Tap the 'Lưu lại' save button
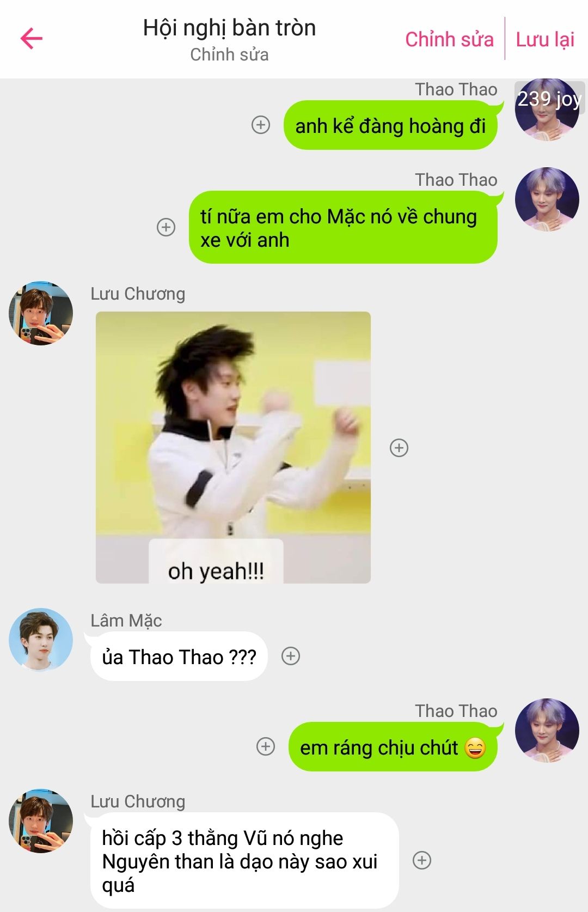The width and height of the screenshot is (588, 912). tap(545, 39)
